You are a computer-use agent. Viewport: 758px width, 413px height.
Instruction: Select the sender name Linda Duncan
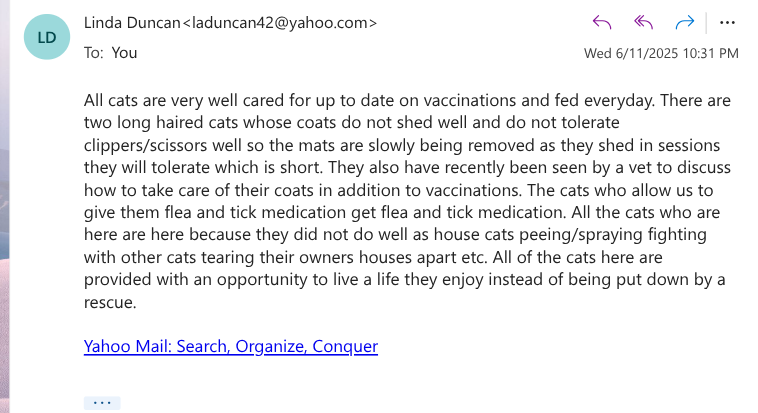132,23
